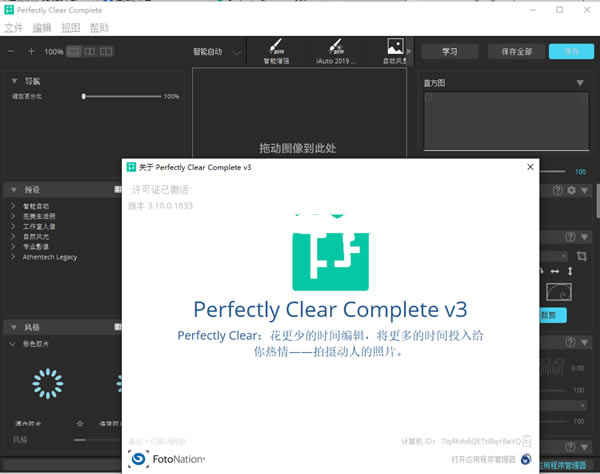Close the 关于 Perfectly Clear Complete v3 dialog
The width and height of the screenshot is (600, 474).
(x=530, y=167)
